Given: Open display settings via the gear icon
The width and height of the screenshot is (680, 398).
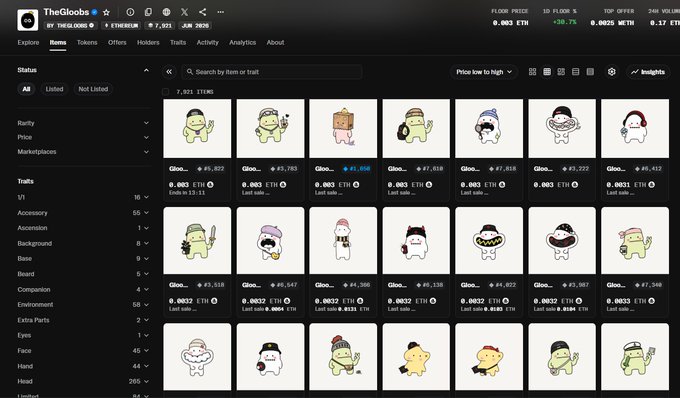Looking at the screenshot, I should [611, 72].
